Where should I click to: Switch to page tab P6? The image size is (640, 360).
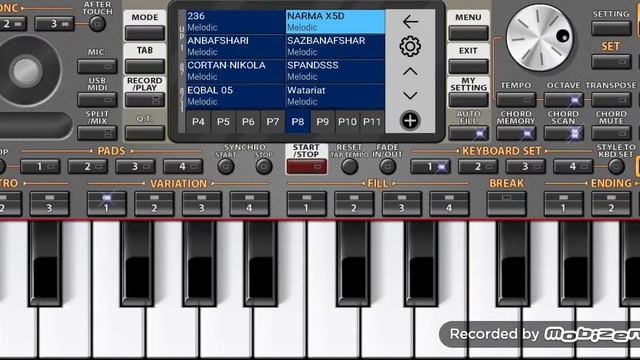pos(248,122)
